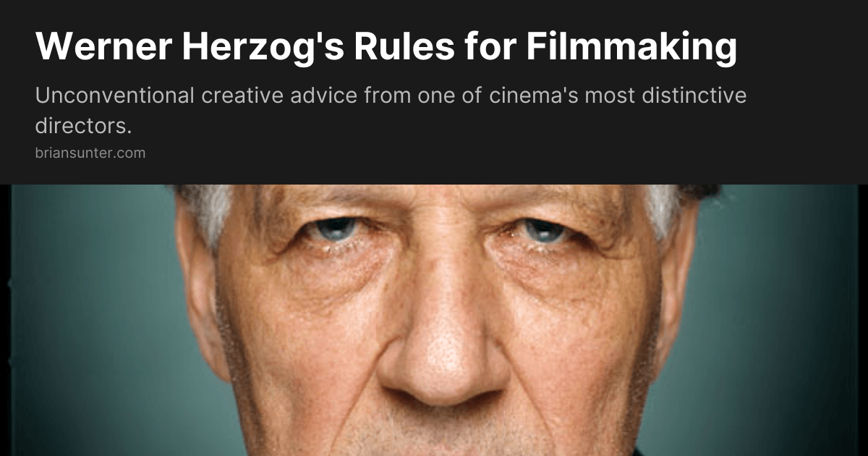This screenshot has width=868, height=456.
Task: Click the ear on the left side of the photo
Action: pos(195,290)
